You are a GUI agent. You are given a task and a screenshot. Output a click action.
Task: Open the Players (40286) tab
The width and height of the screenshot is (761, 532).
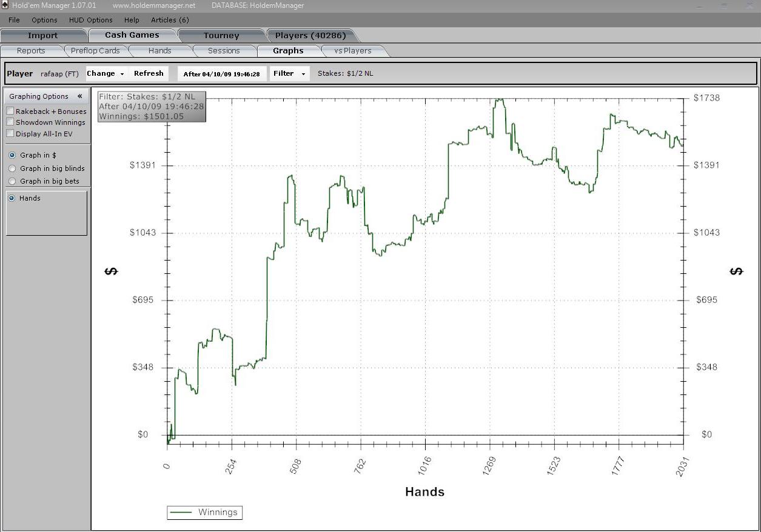coord(310,35)
